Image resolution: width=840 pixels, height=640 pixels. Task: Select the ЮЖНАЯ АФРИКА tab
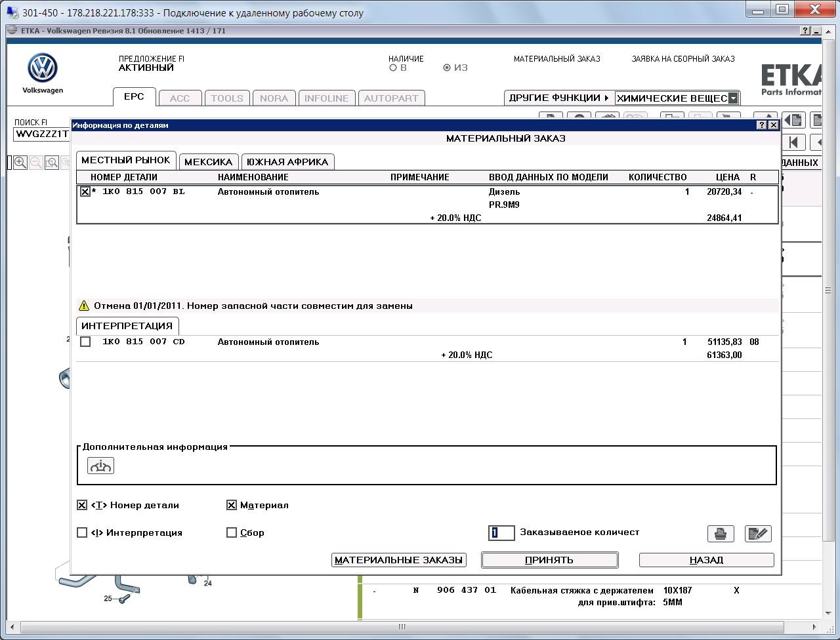287,162
